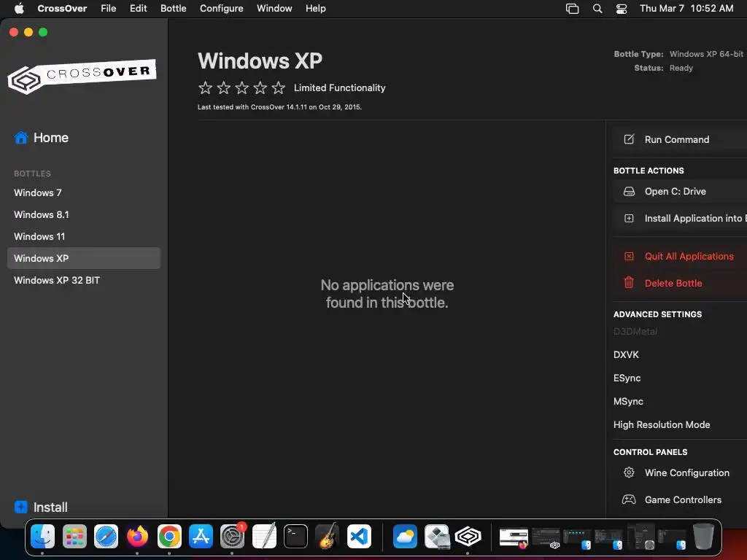Open Control Center in menu bar
Viewport: 747px width, 560px height.
point(622,9)
